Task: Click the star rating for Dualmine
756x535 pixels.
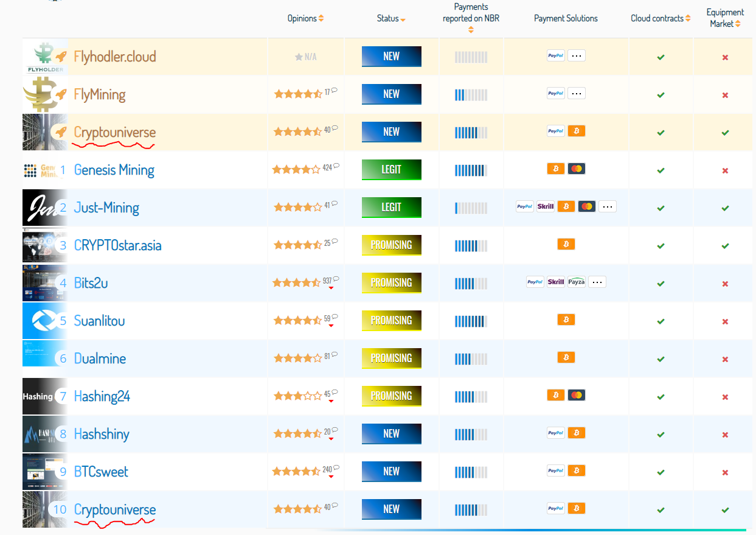Action: coord(297,358)
